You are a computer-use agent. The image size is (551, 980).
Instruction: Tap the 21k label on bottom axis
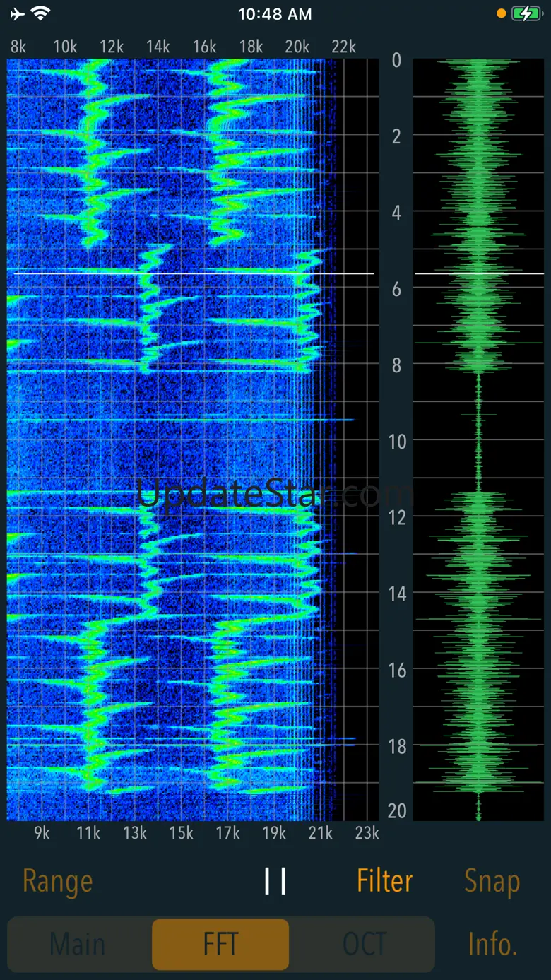pos(321,833)
